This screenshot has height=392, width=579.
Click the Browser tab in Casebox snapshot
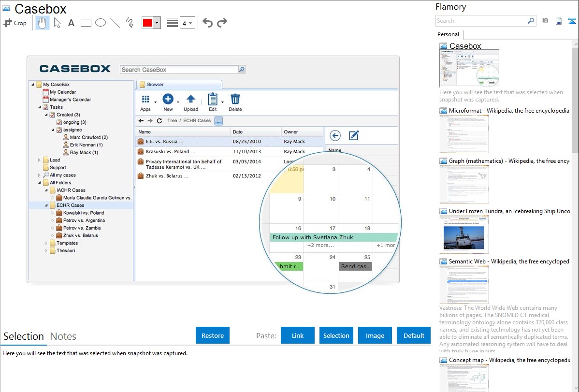[179, 85]
